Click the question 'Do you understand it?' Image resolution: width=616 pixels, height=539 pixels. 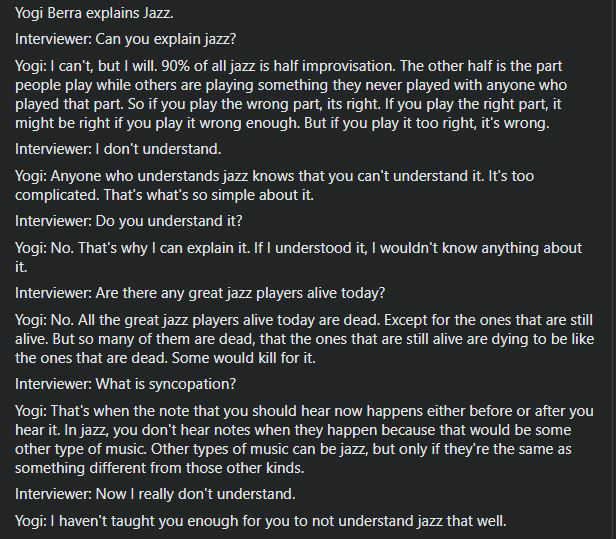[x=169, y=221]
